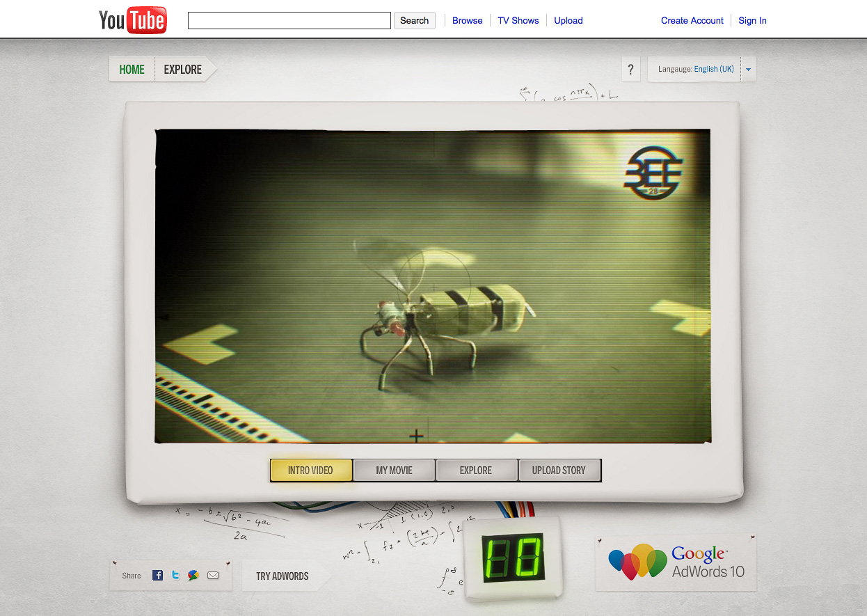Share via Twitter bird icon
867x616 pixels.
click(175, 575)
